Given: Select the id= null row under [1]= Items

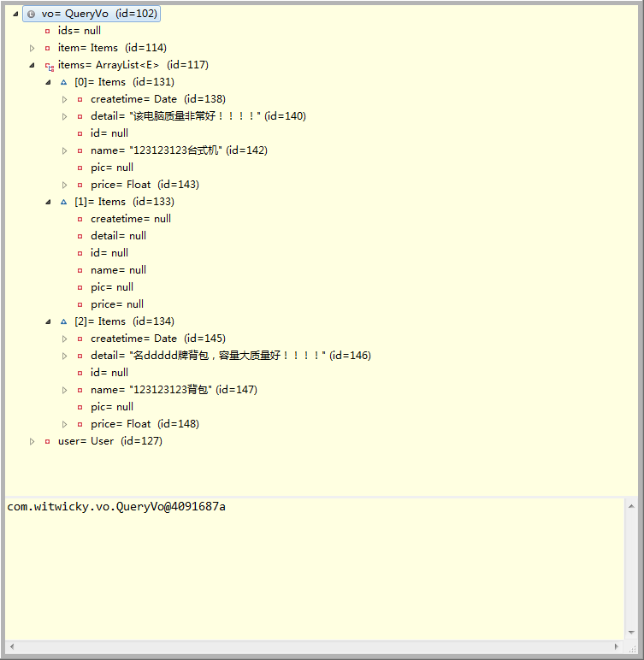Looking at the screenshot, I should point(109,253).
